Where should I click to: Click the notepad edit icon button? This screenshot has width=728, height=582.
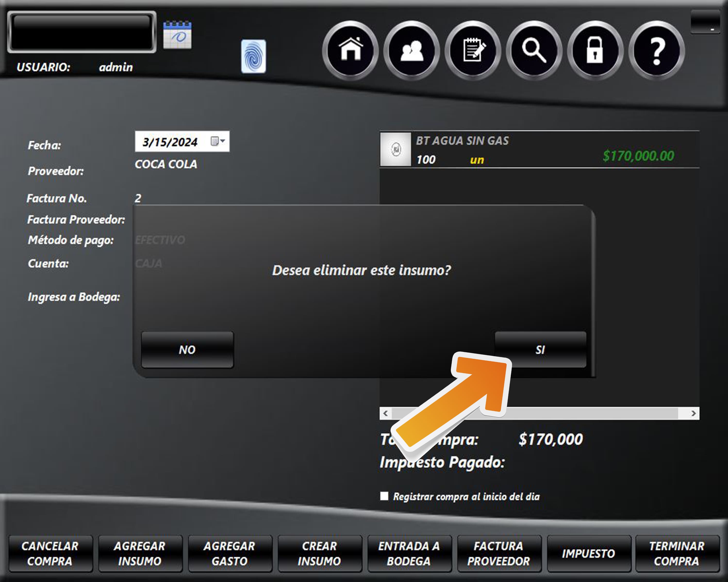[x=473, y=50]
